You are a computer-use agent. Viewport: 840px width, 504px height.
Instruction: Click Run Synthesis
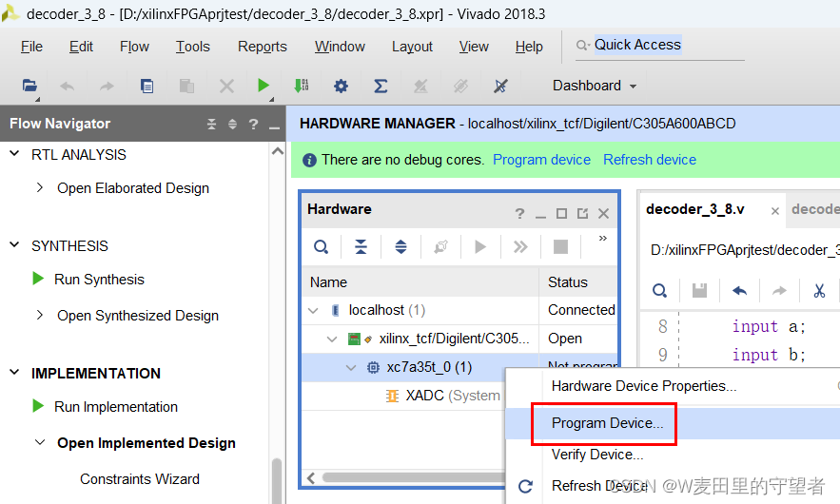(99, 279)
